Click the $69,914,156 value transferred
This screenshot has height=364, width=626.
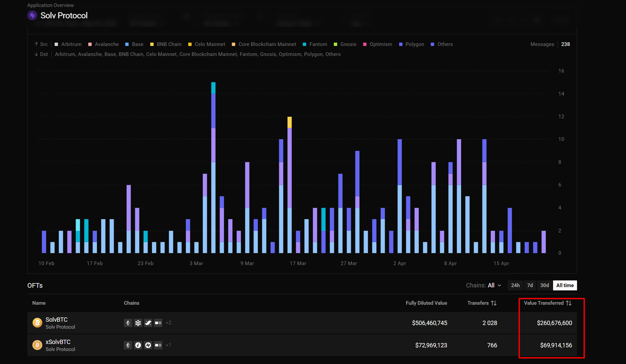[557, 345]
